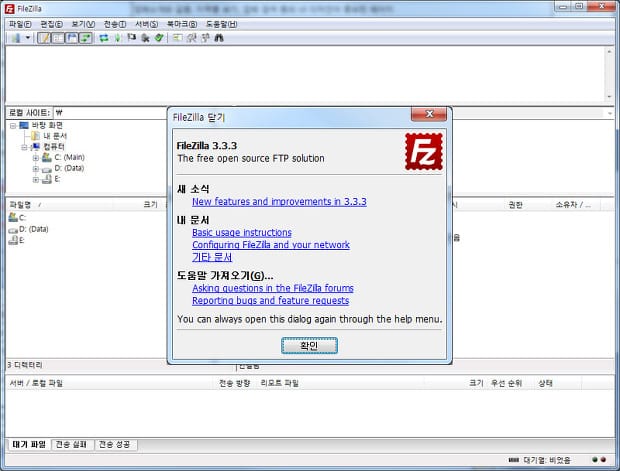Click the binoculars file search icon
This screenshot has height=471, width=620.
[219, 38]
